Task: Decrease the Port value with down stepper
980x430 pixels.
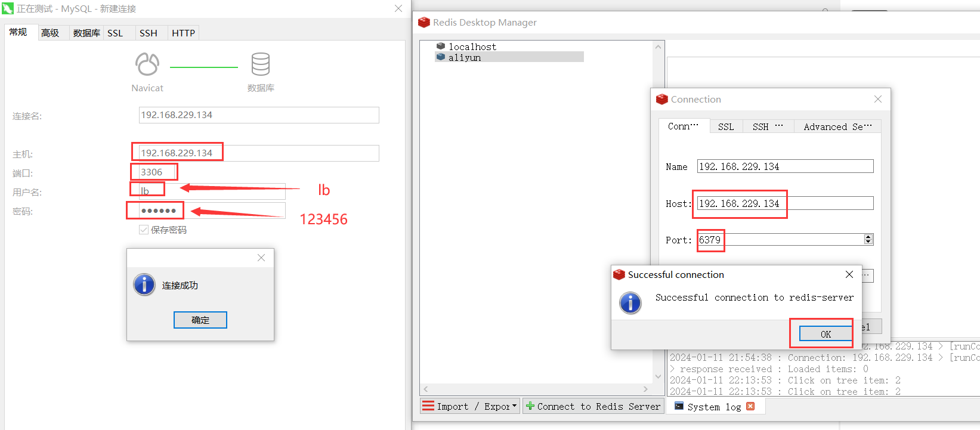Action: (868, 242)
